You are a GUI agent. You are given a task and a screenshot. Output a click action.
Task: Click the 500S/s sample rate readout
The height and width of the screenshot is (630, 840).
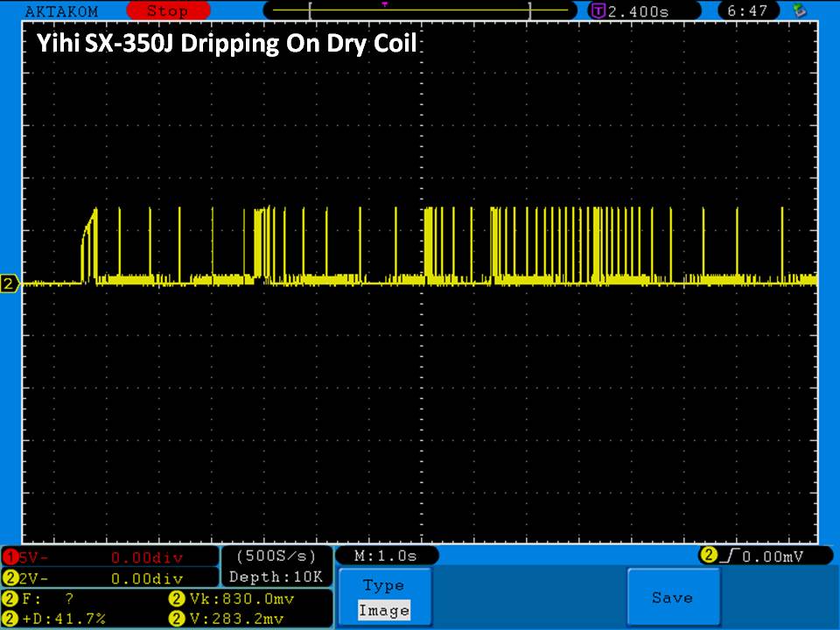[276, 556]
